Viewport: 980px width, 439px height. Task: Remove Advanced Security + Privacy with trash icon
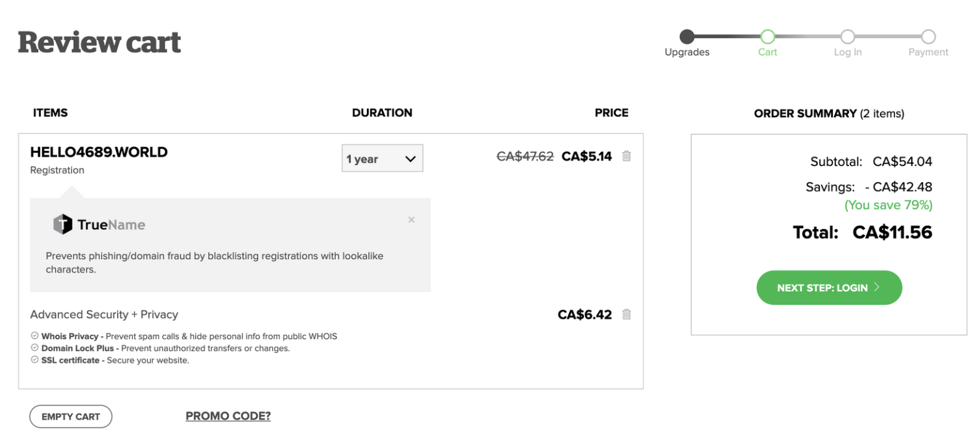[x=626, y=314]
